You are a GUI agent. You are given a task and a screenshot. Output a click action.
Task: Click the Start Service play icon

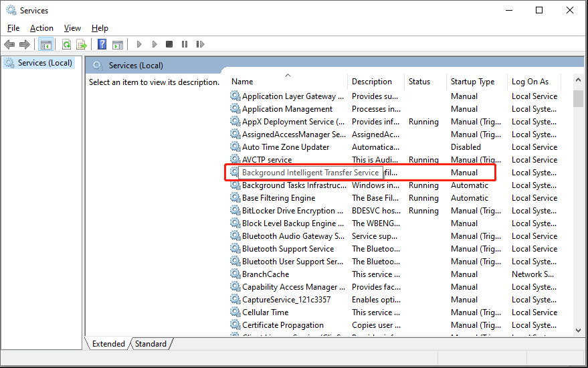click(x=139, y=44)
